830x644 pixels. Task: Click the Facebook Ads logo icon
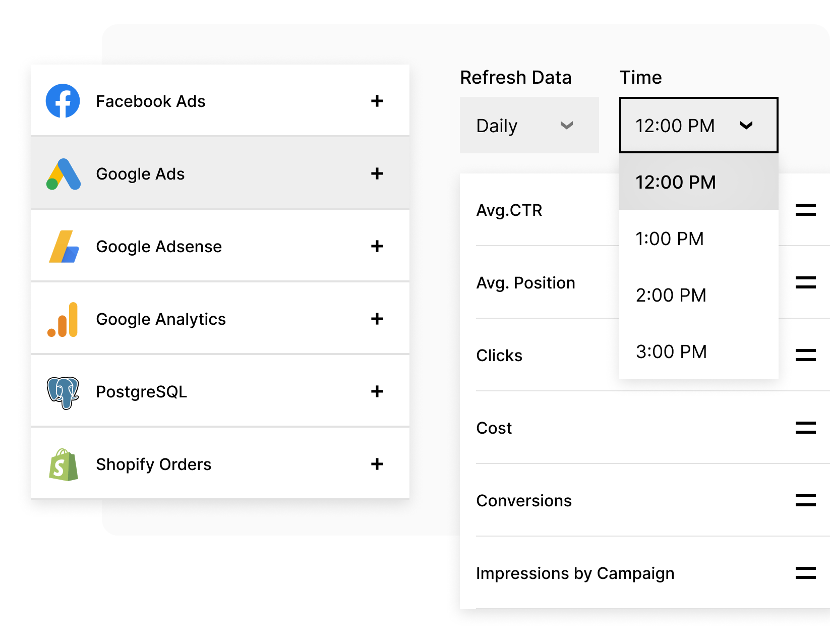(63, 101)
